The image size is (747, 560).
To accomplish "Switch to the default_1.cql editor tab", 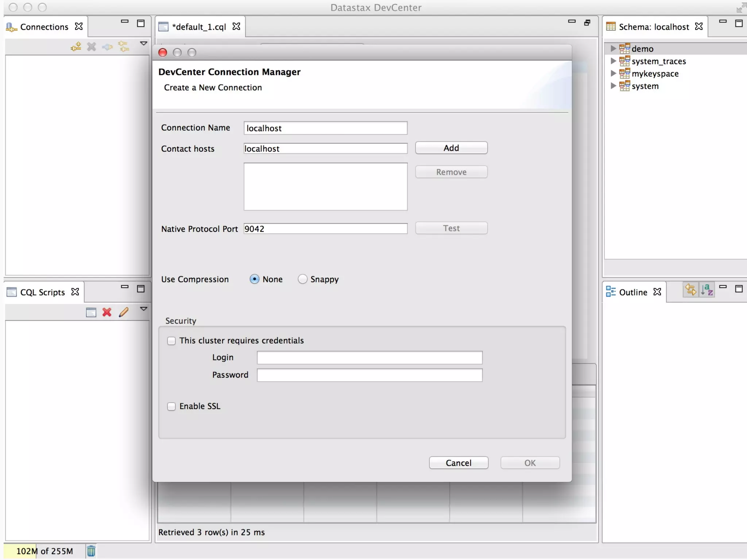I will point(199,27).
